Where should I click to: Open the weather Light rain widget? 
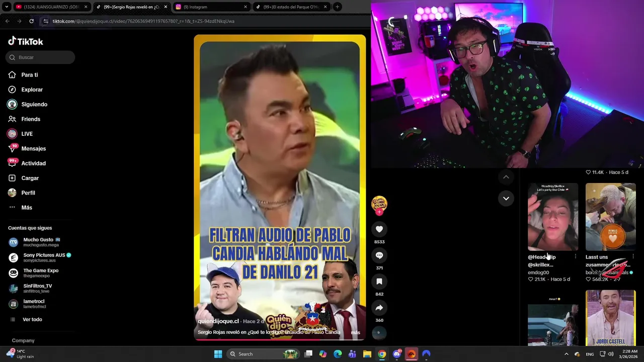(20, 354)
